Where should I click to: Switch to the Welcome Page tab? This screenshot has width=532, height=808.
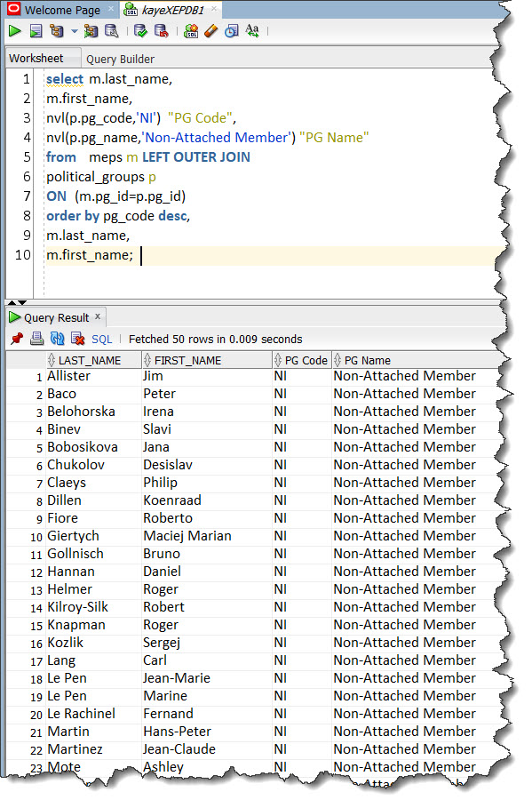point(62,11)
